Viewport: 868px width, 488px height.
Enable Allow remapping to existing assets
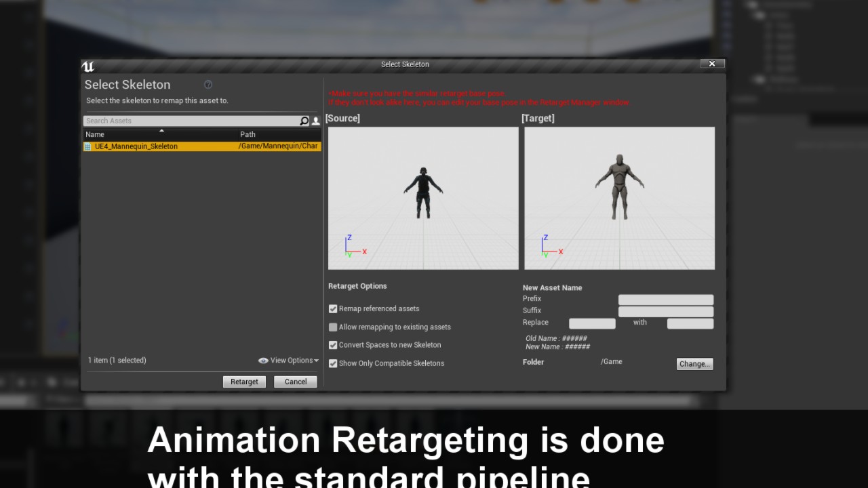click(x=333, y=327)
